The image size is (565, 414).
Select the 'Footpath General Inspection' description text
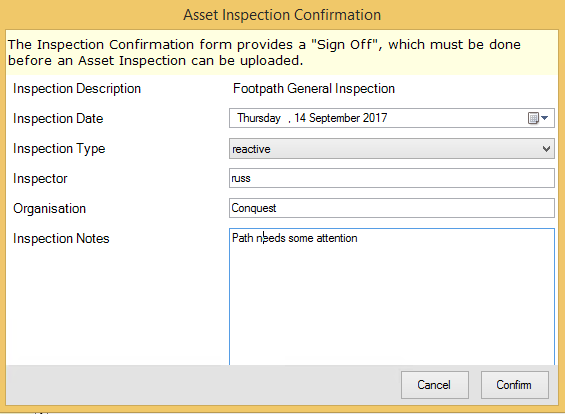(x=314, y=89)
